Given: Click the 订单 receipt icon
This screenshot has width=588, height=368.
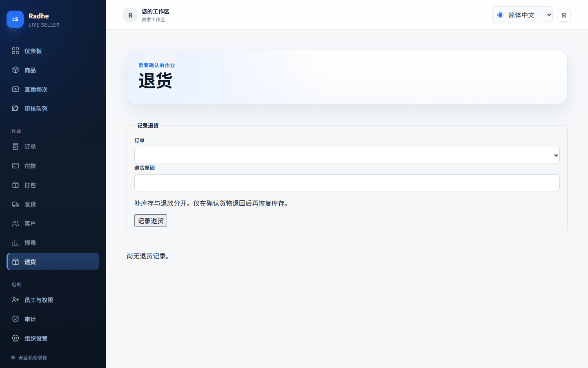Looking at the screenshot, I should pos(16,146).
